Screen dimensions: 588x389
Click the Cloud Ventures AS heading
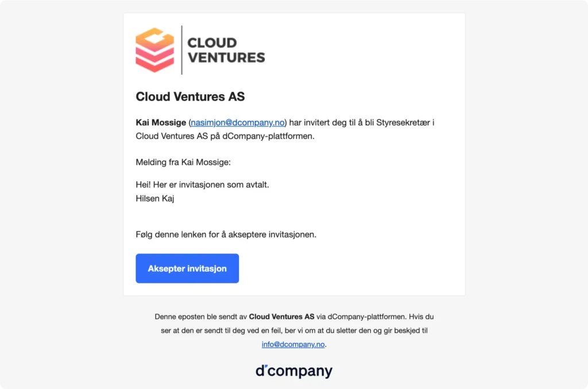pos(190,97)
